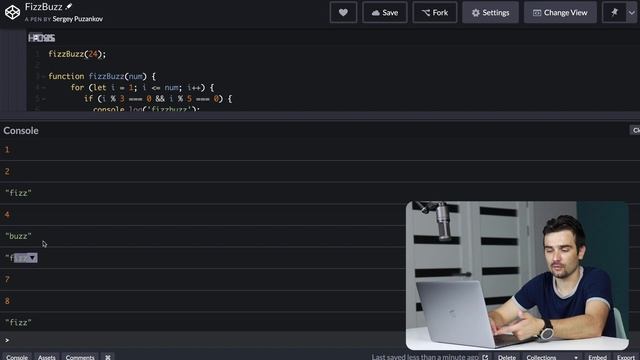Fork this pen
The height and width of the screenshot is (360, 640).
pyautogui.click(x=435, y=13)
